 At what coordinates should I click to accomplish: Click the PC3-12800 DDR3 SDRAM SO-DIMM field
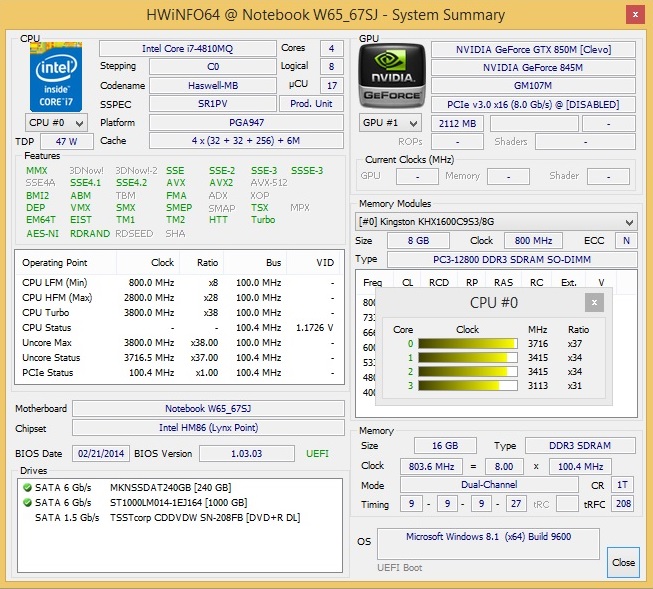tap(512, 260)
